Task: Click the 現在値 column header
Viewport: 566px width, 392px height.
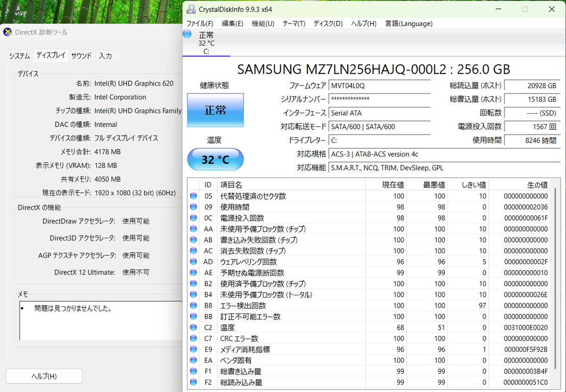Action: click(x=386, y=184)
